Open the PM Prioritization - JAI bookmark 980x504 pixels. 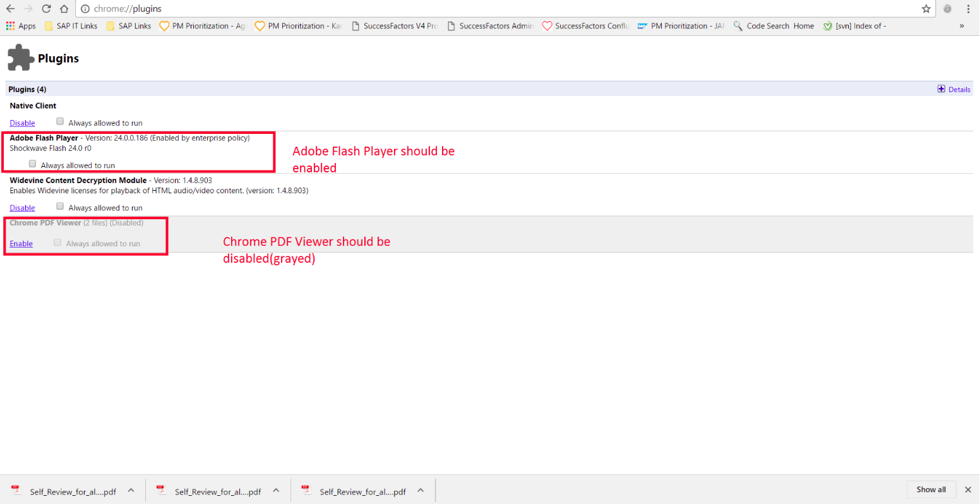pos(681,26)
